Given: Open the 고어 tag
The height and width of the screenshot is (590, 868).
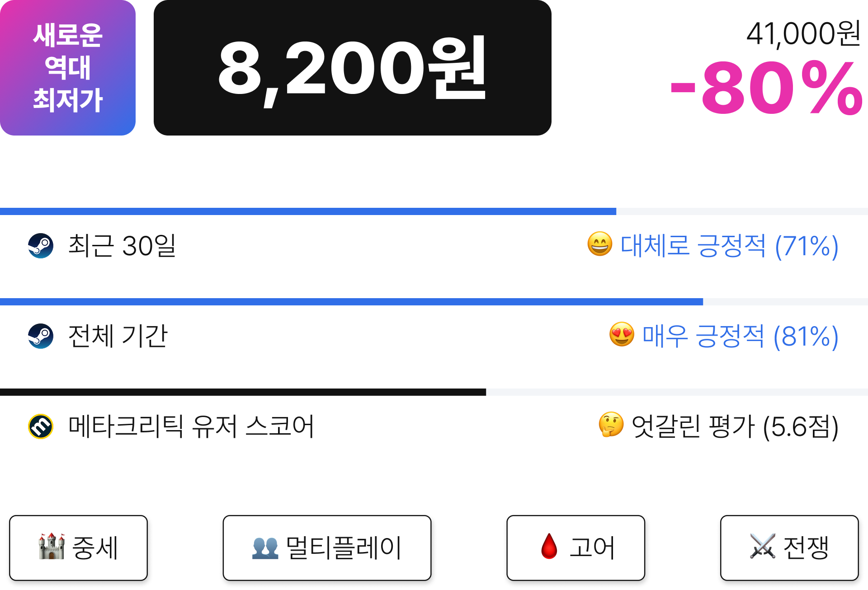Looking at the screenshot, I should point(576,548).
